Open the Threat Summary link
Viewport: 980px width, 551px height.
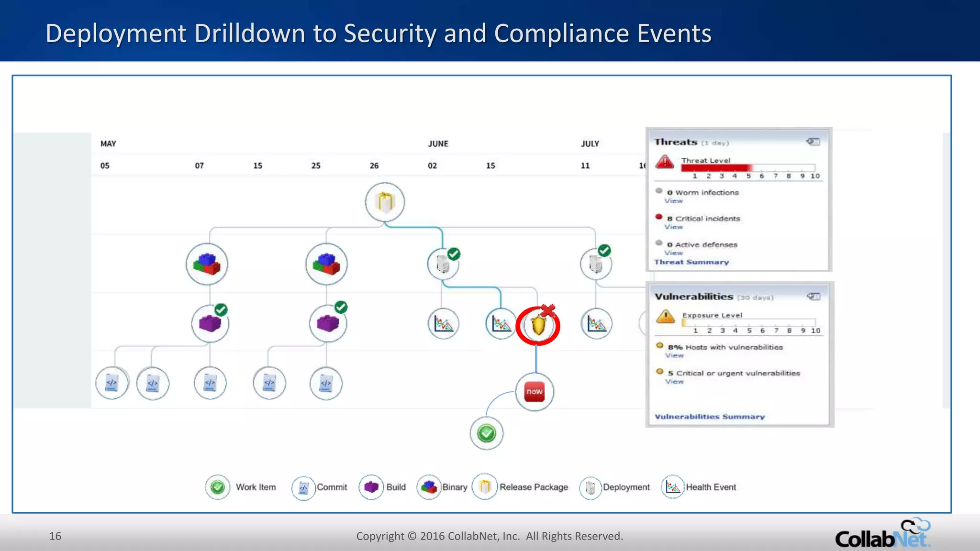coord(691,262)
